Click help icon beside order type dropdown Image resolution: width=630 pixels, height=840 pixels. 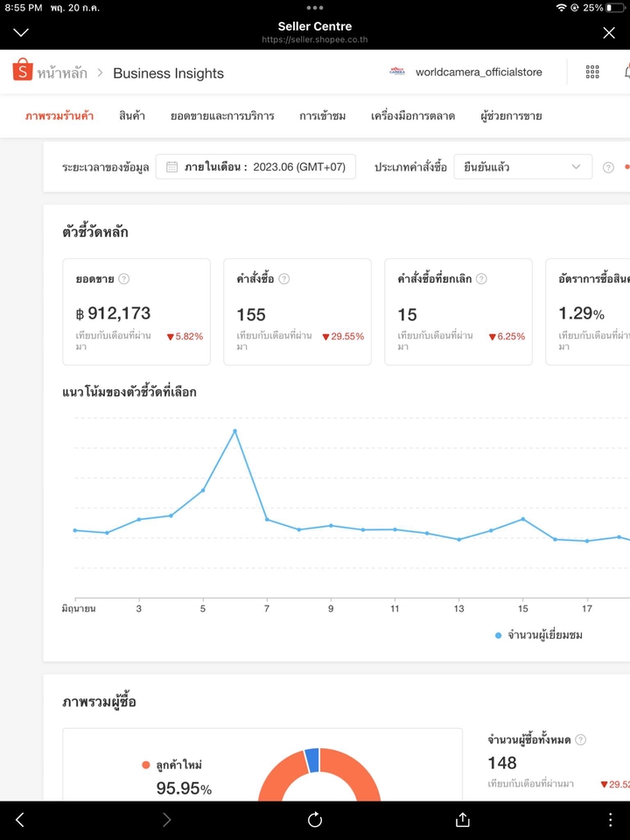pyautogui.click(x=608, y=167)
